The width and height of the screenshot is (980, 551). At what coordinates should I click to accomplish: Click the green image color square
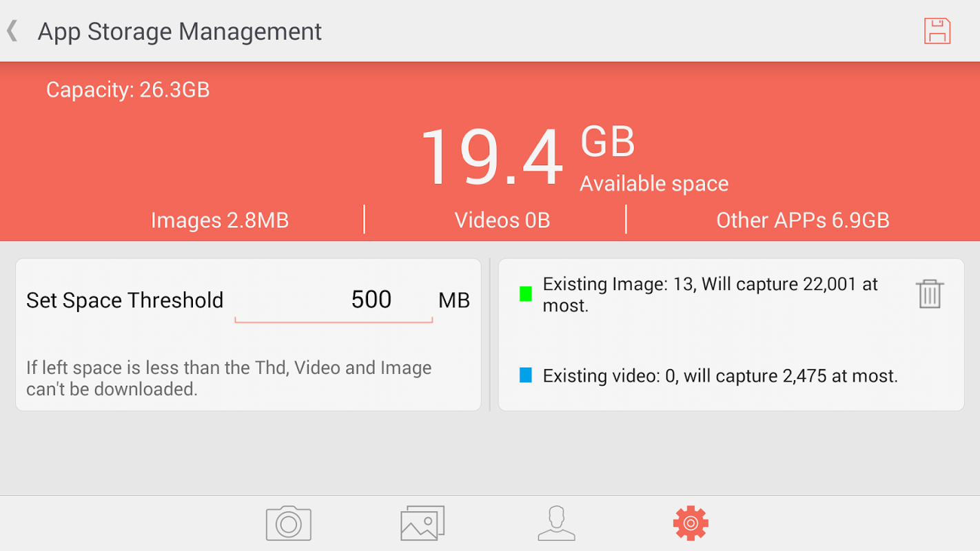(x=526, y=295)
